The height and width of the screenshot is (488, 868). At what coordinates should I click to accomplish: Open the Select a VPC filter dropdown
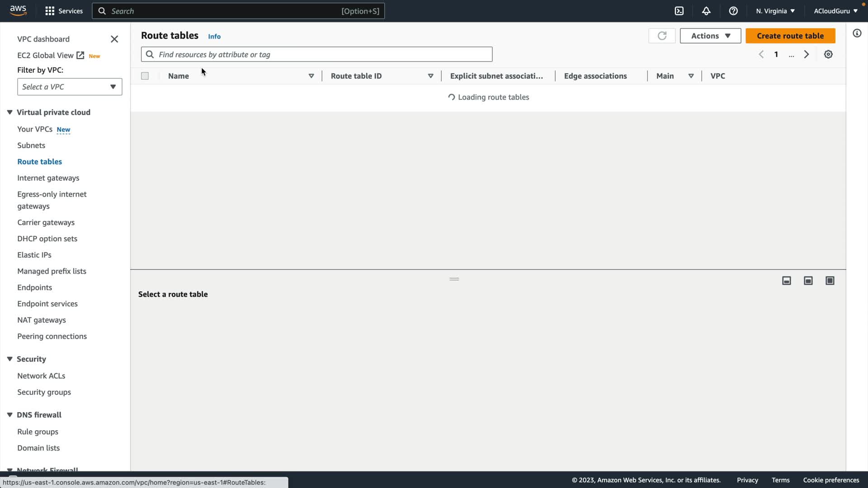(x=70, y=87)
